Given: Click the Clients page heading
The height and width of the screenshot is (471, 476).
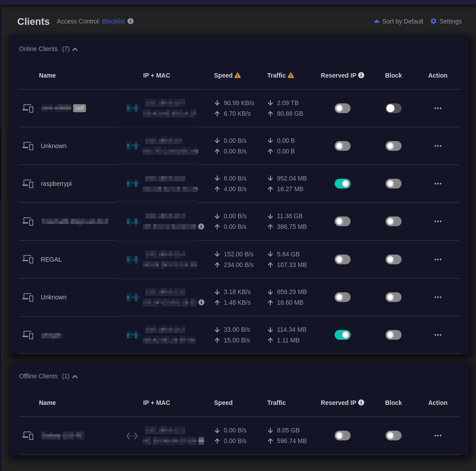Looking at the screenshot, I should click(33, 22).
